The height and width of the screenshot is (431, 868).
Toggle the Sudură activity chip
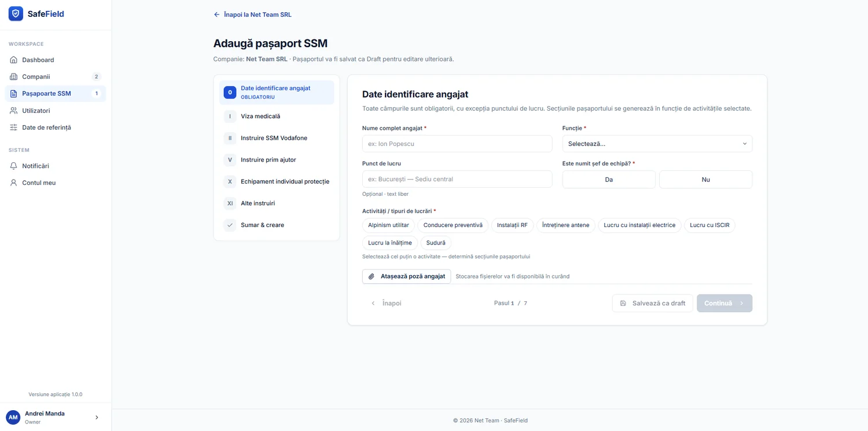click(436, 243)
